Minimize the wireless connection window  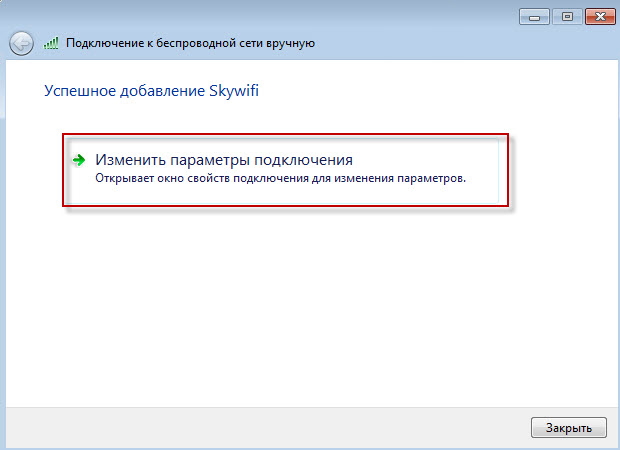coord(534,17)
